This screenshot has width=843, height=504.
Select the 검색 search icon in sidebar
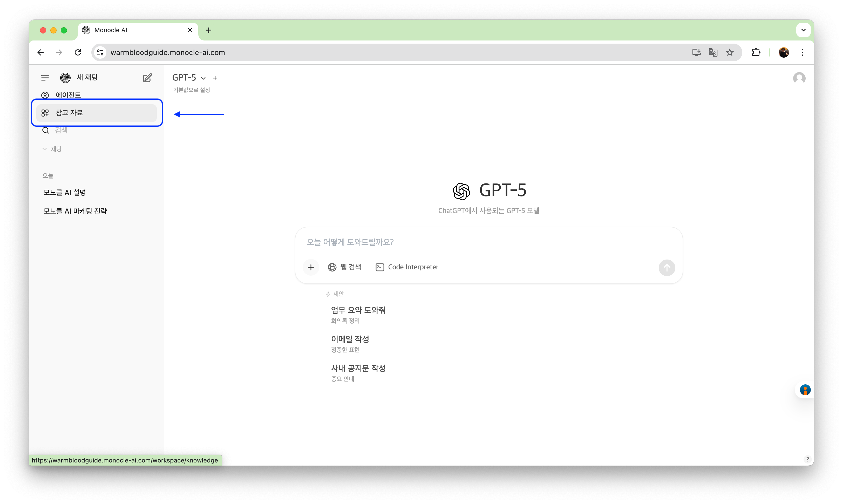tap(45, 130)
